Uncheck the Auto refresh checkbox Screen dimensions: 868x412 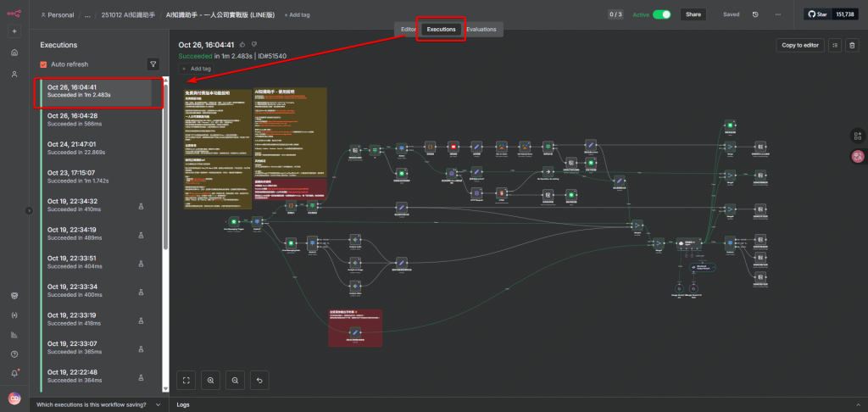[43, 64]
